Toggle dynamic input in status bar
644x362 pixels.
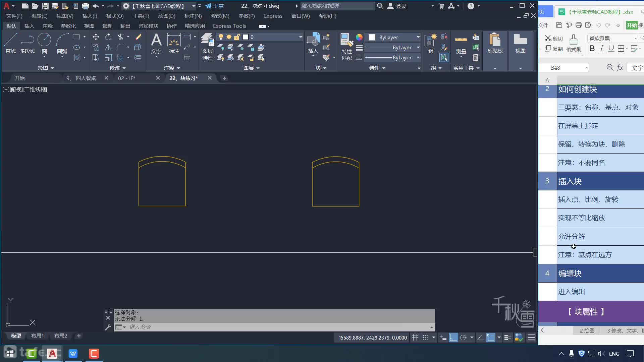point(443,338)
